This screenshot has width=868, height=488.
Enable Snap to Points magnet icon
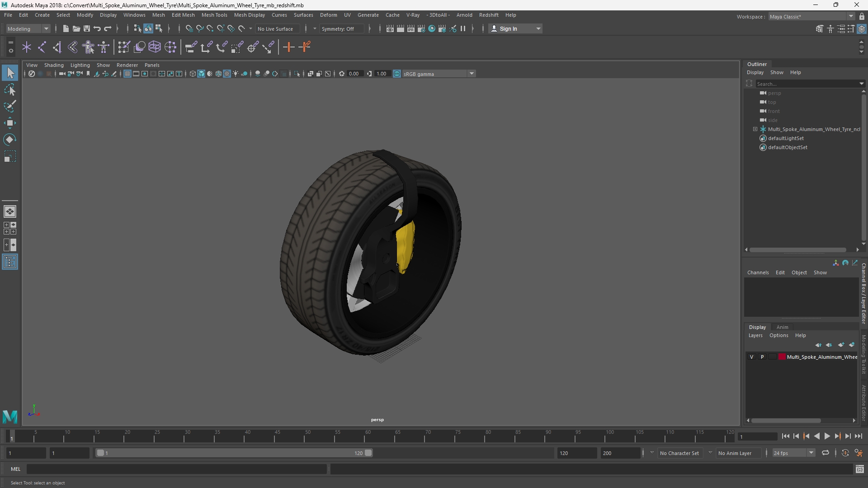(210, 28)
